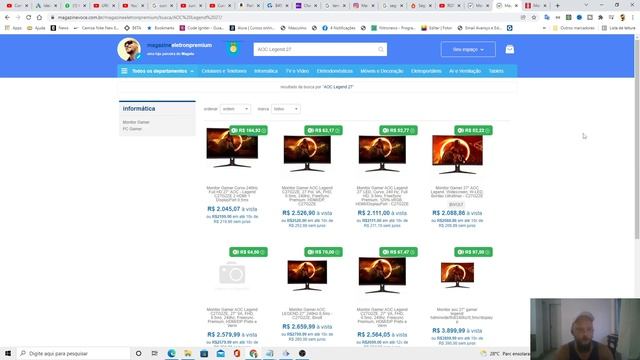Click the Cortana circle icon in taskbar
The image size is (640, 360).
pos(138,353)
